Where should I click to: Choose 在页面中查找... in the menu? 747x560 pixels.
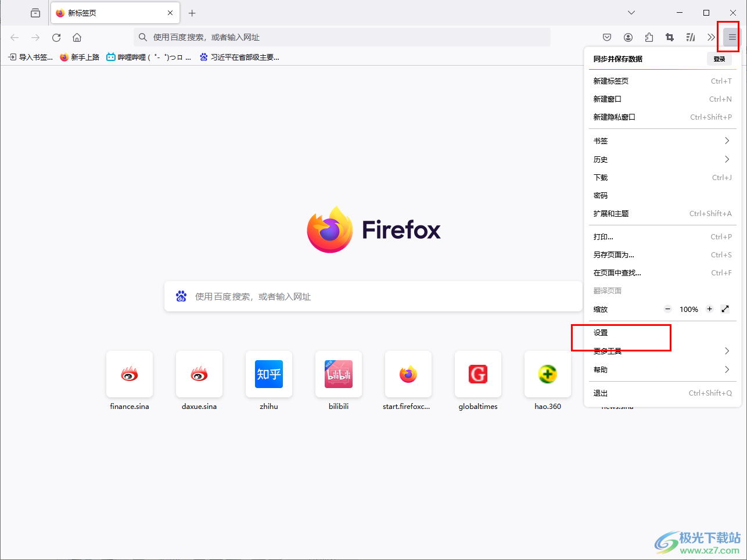tap(662, 272)
